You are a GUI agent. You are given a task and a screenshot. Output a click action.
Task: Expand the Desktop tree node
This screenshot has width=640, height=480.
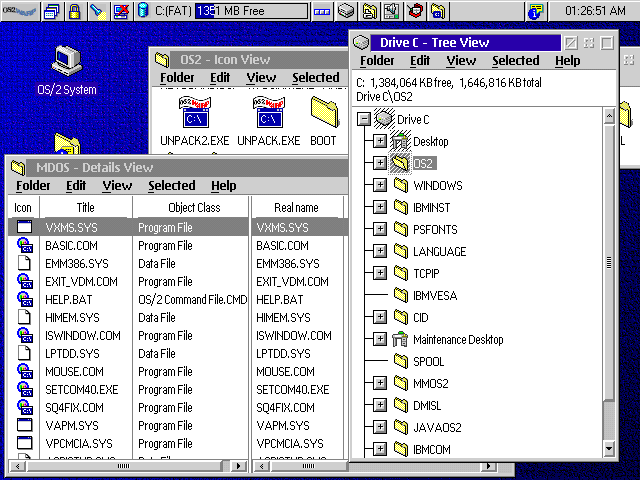pyautogui.click(x=380, y=141)
